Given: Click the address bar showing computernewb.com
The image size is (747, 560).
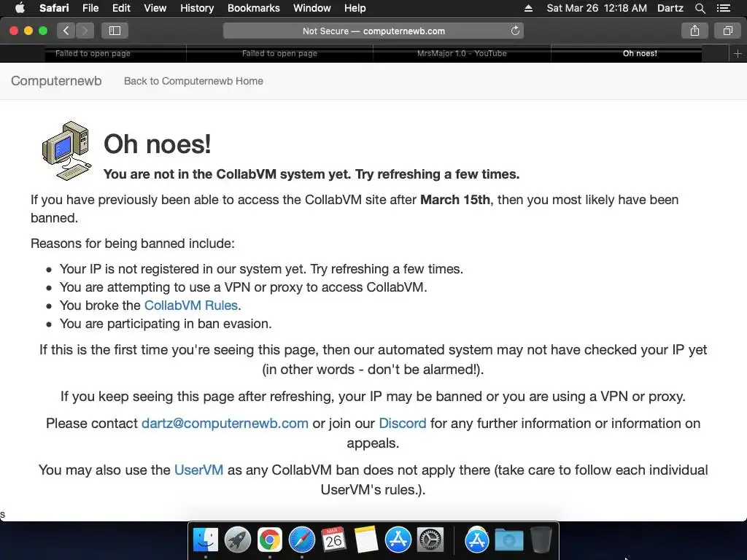Looking at the screenshot, I should point(373,31).
